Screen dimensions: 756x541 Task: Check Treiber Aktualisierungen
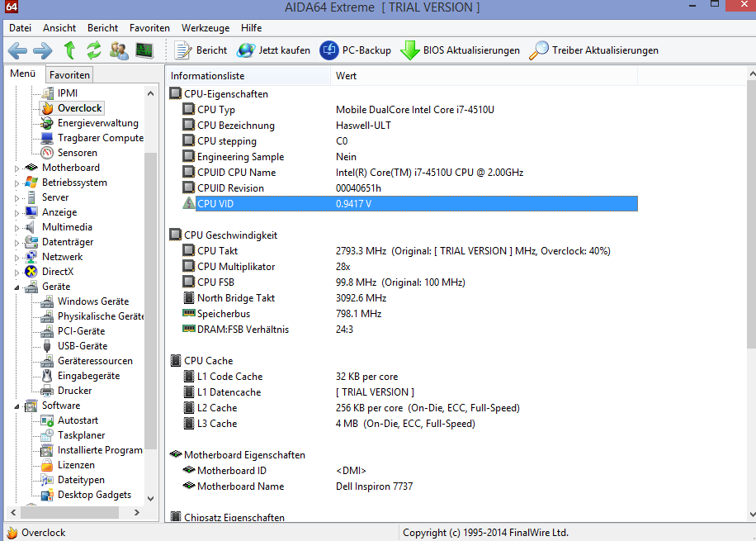(x=593, y=50)
